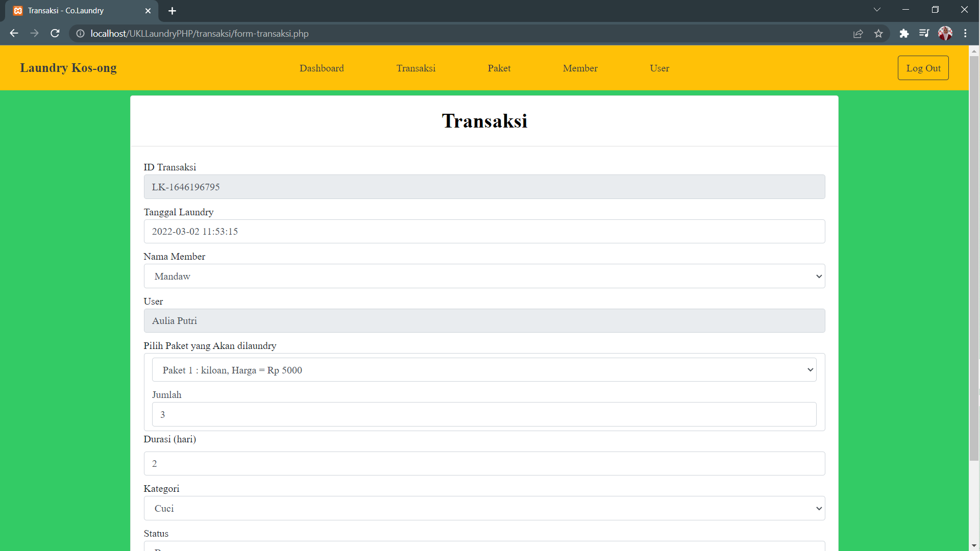Click the page vertical scrollbar
Viewport: 980px width, 551px height.
coord(974,255)
